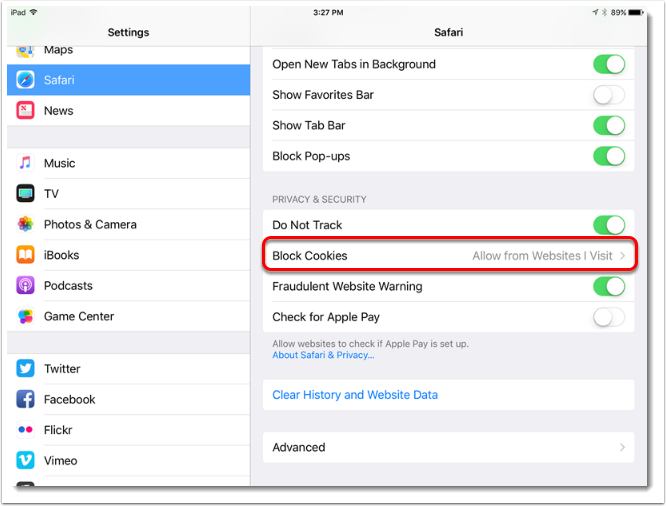Screen dimensions: 666x506
Task: Tap the Game Center bubbles icon
Action: (x=25, y=316)
